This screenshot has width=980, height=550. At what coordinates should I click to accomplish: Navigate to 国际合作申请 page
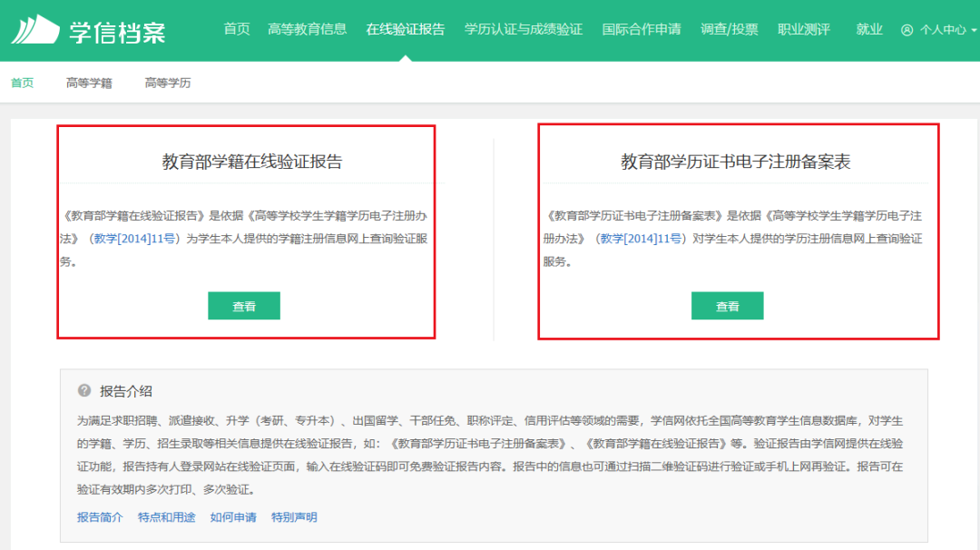(x=642, y=29)
